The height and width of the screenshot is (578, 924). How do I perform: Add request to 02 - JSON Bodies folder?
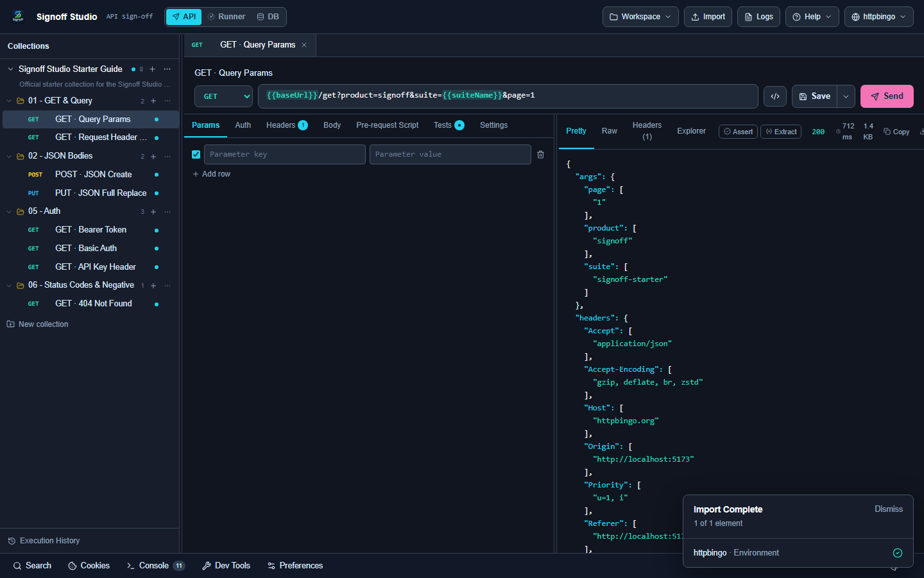[153, 156]
